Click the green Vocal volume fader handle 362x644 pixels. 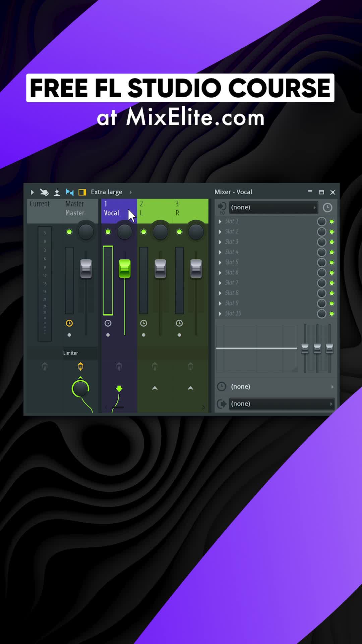tap(125, 268)
